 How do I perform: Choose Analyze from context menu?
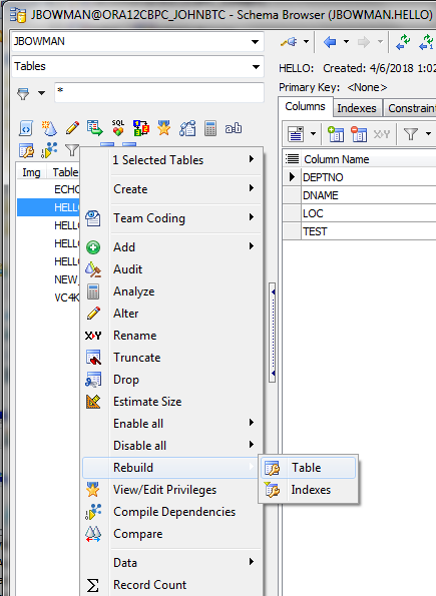pyautogui.click(x=172, y=291)
